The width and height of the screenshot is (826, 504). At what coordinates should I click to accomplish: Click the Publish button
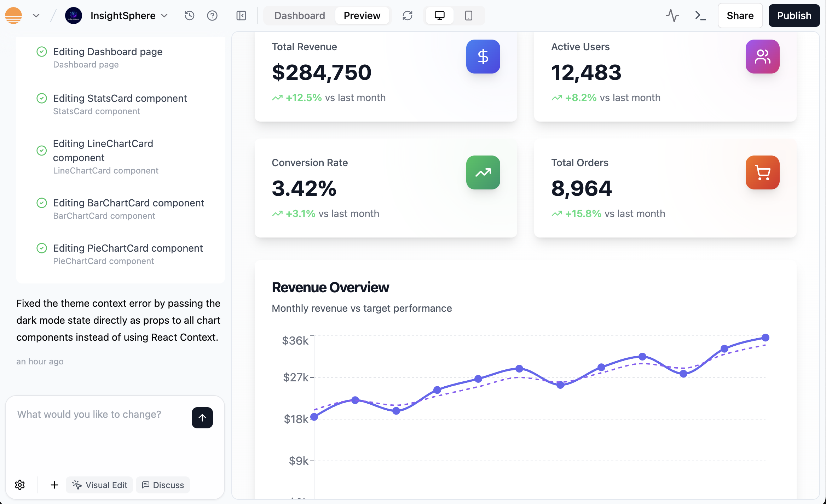794,16
